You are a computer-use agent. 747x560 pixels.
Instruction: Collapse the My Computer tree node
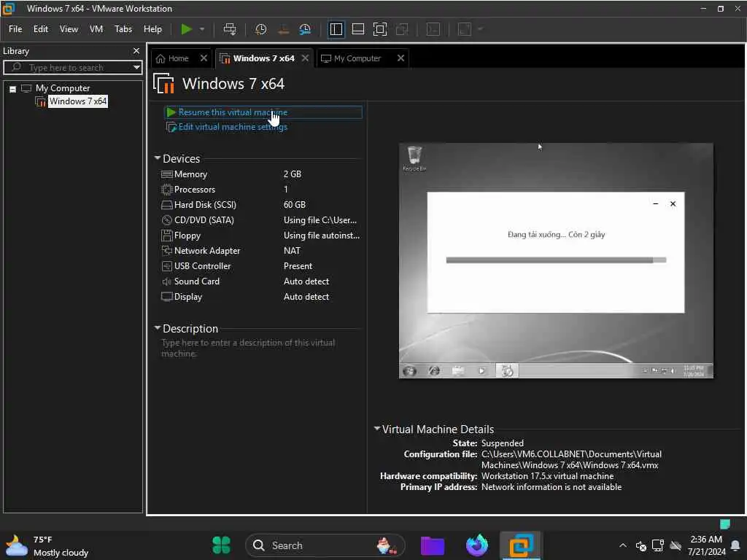13,88
